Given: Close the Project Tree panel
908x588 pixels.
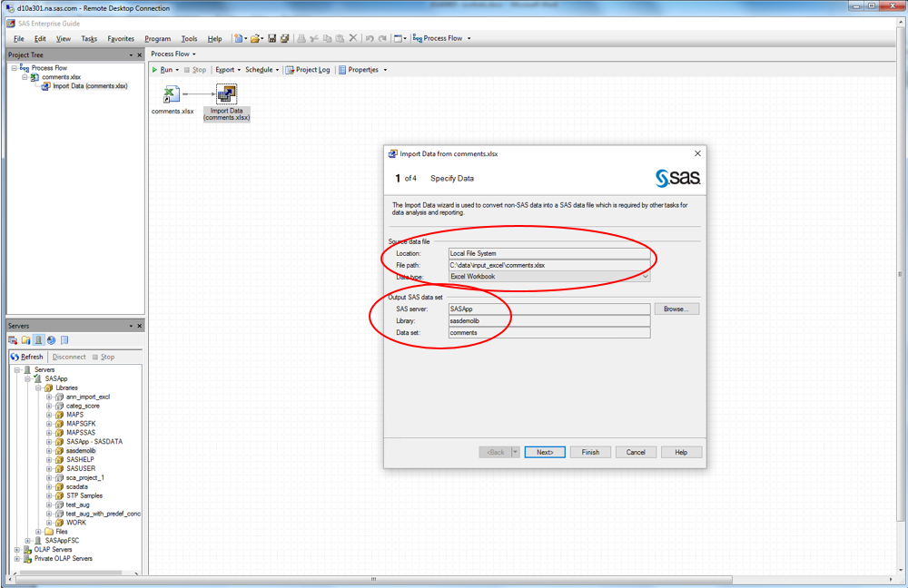Looking at the screenshot, I should click(x=140, y=55).
